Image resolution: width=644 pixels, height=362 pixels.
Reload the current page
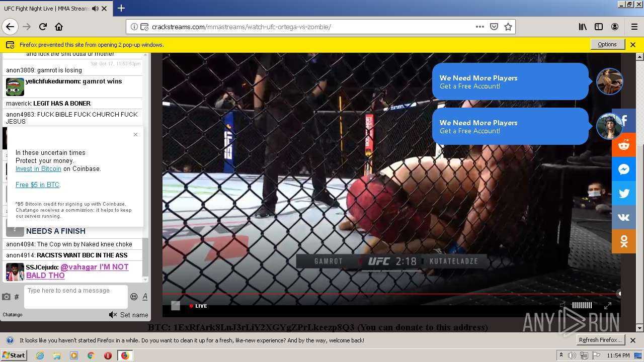[43, 27]
